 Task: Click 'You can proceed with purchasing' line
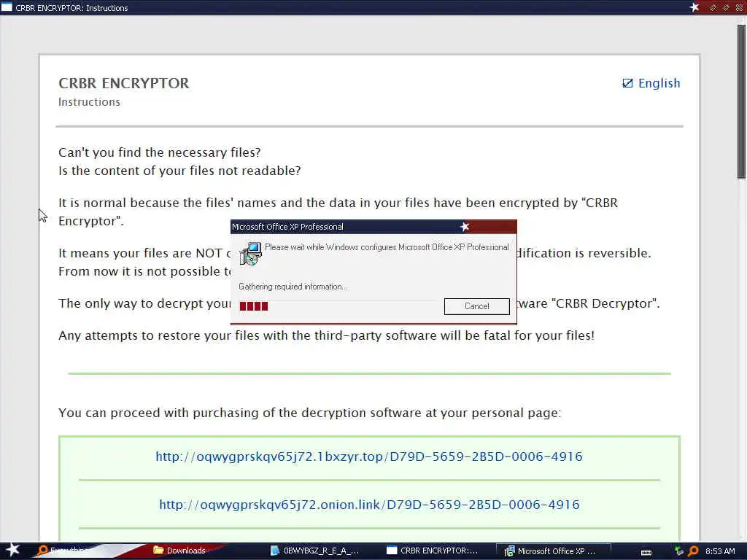[309, 413]
